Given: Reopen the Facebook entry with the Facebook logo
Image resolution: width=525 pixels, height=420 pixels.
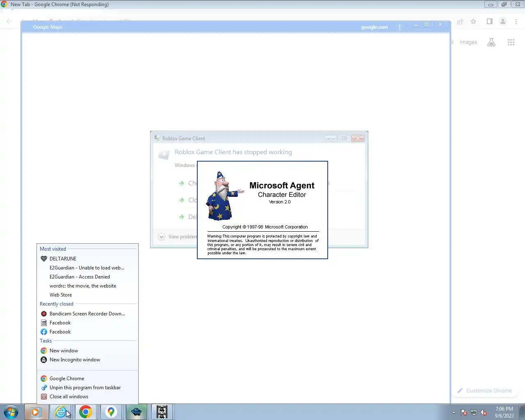Looking at the screenshot, I should [x=87, y=332].
